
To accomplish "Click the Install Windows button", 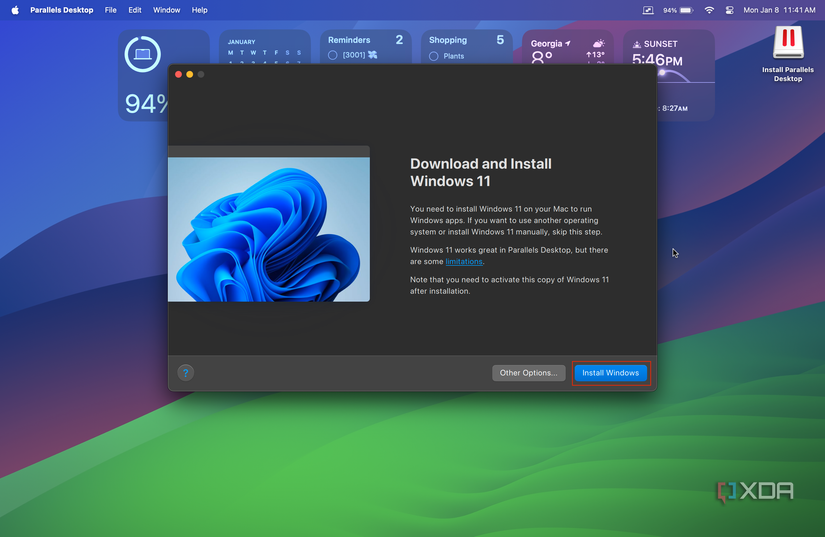I will (x=610, y=373).
